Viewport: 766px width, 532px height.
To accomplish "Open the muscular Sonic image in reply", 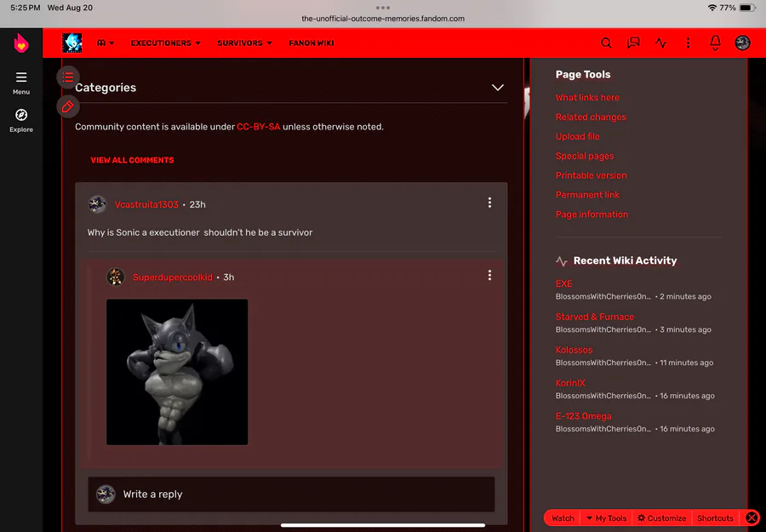I will (177, 372).
